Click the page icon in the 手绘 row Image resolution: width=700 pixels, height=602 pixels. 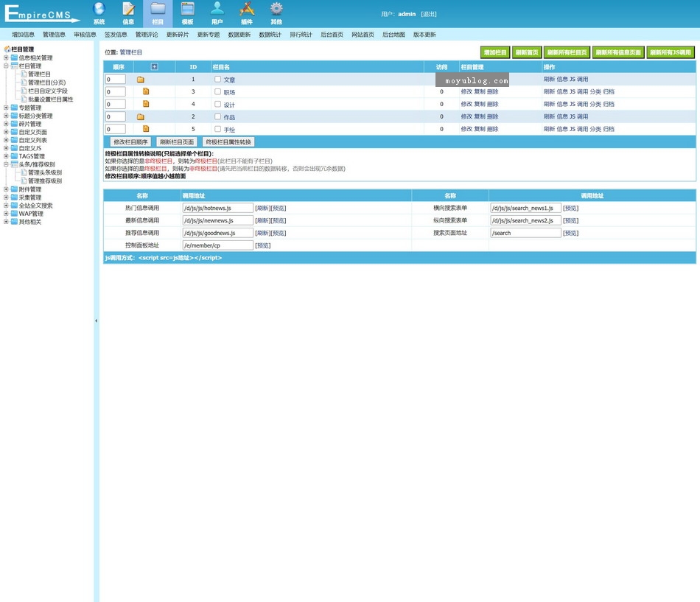click(146, 129)
